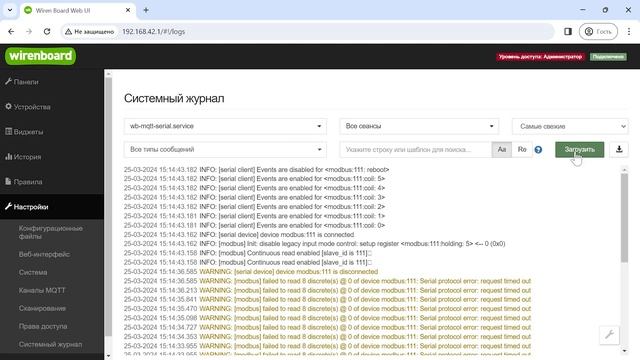This screenshot has width=640, height=360.
Task: Open the wb-mqtt-serial.service service dropdown
Action: [225, 126]
